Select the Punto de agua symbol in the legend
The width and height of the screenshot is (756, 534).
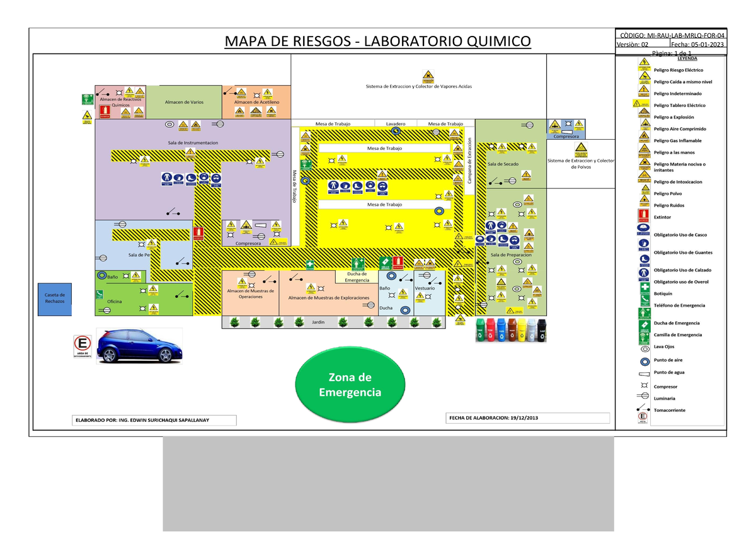point(644,373)
